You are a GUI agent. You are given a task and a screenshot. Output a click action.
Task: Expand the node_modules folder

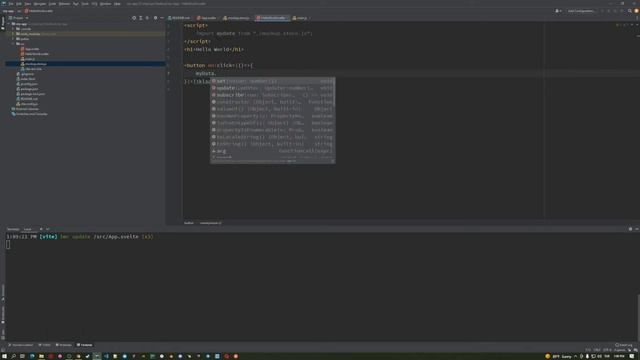coord(13,34)
